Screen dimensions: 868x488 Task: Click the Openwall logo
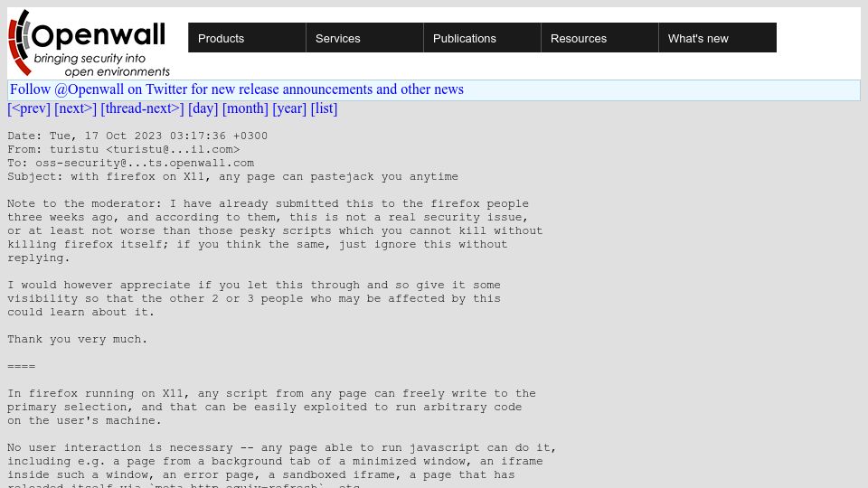coord(90,43)
